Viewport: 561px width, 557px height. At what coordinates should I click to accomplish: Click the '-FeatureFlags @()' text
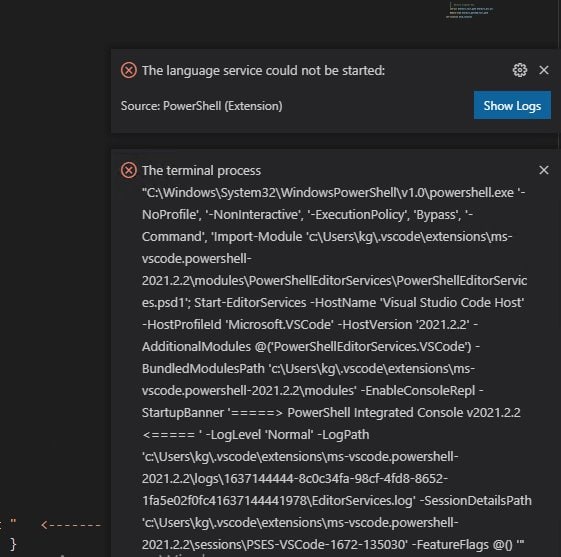(x=462, y=544)
